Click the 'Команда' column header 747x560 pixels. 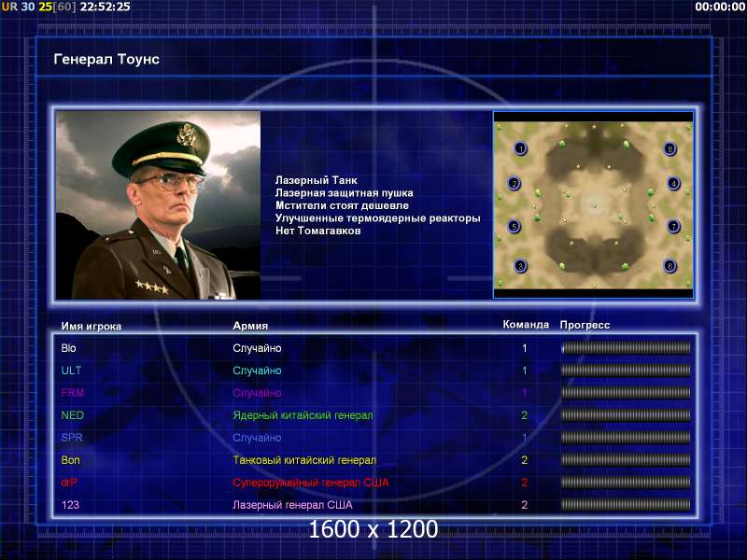tap(526, 325)
